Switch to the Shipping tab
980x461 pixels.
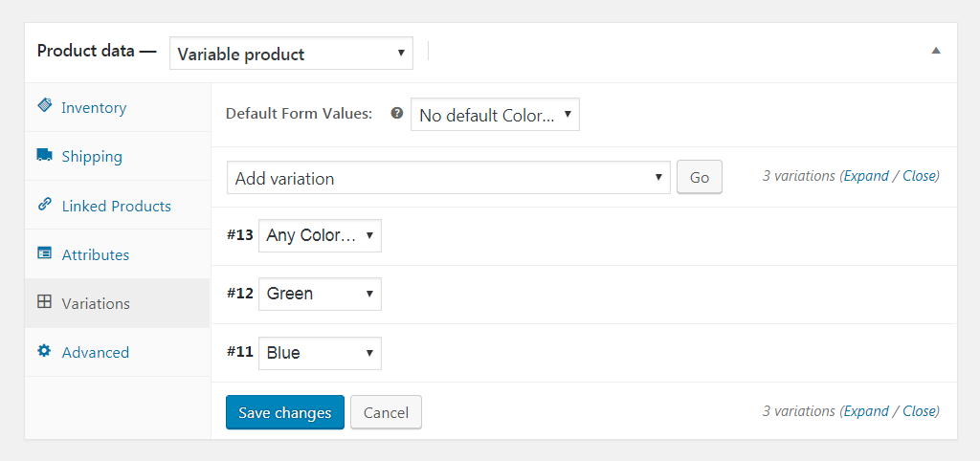tap(92, 156)
